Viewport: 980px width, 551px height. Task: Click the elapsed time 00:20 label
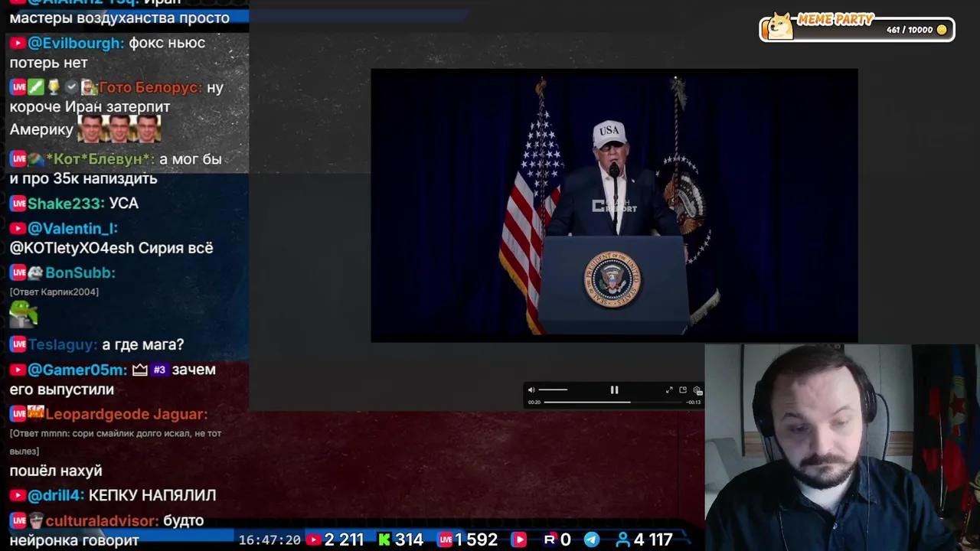(x=534, y=402)
